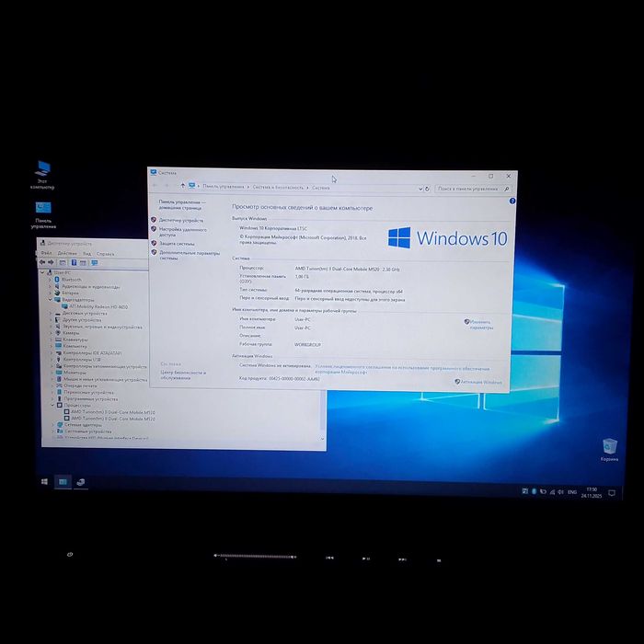Viewport: 644px width, 644px height.
Task: Click the Активация Windows link
Action: 481,382
